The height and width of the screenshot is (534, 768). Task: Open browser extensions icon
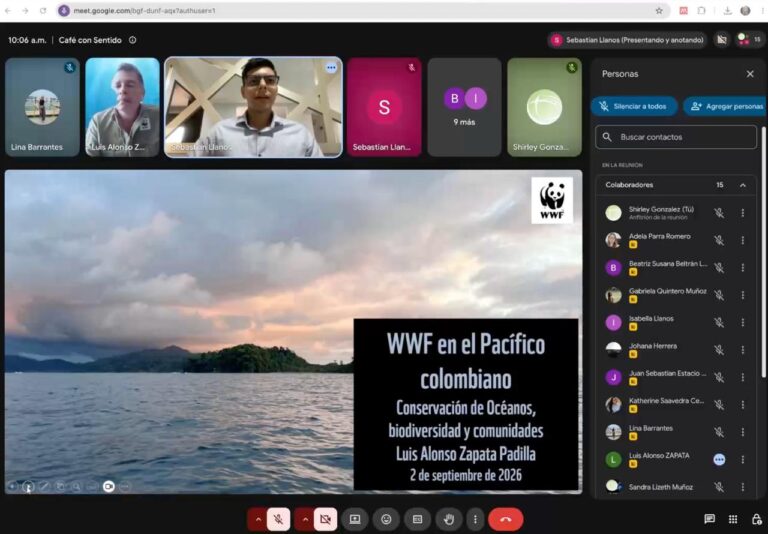coord(701,11)
